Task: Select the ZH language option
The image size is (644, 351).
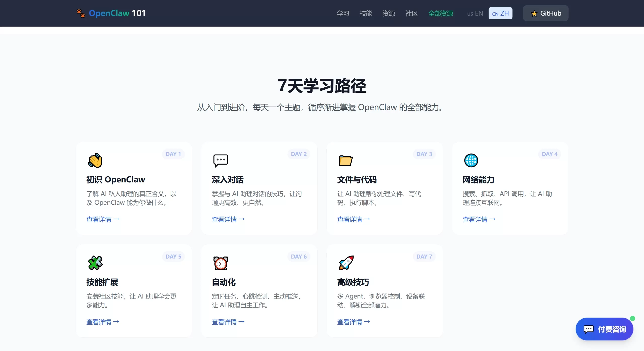Action: pyautogui.click(x=500, y=13)
